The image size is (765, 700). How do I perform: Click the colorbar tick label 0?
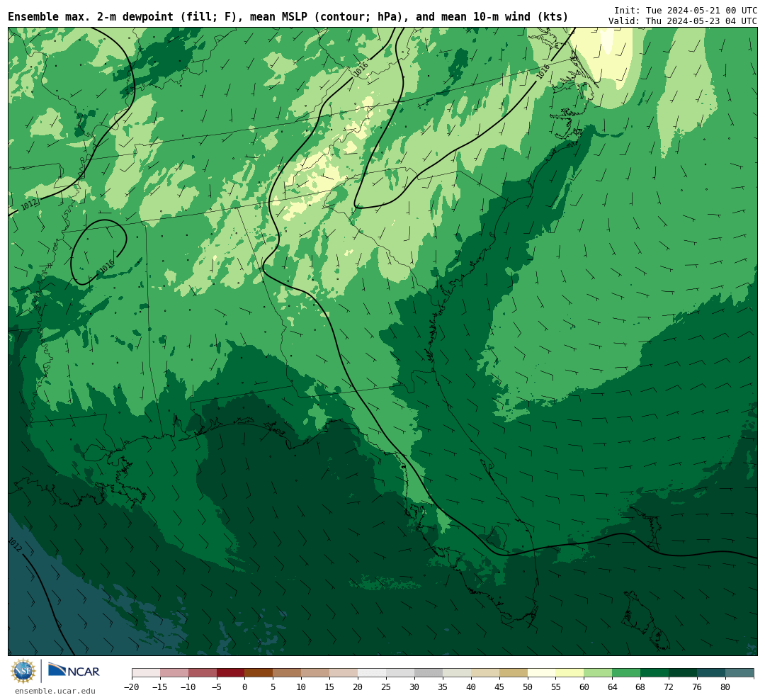click(x=245, y=687)
